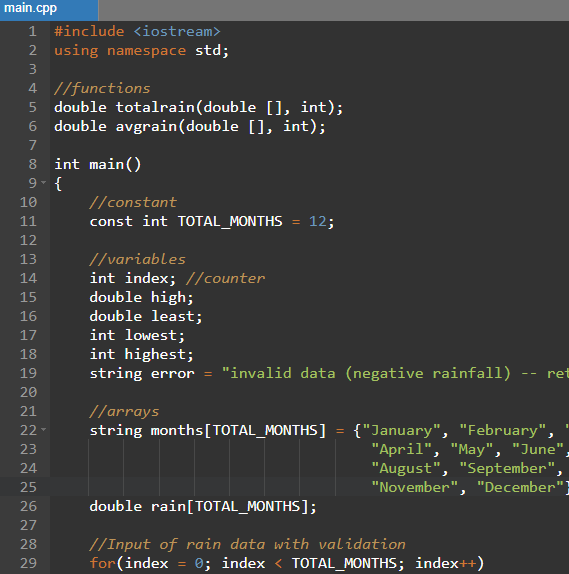Viewport: 569px width, 574px height.
Task: Click the '<iostream>' header text
Action: coord(177,31)
